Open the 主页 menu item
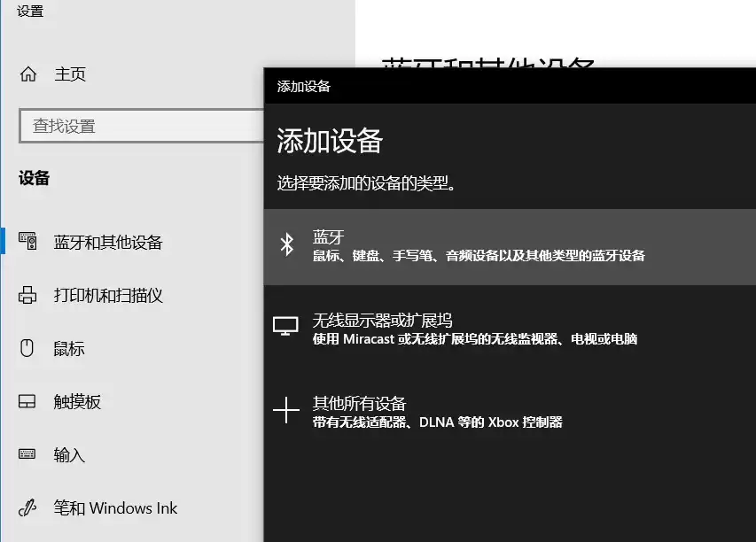 pyautogui.click(x=70, y=74)
